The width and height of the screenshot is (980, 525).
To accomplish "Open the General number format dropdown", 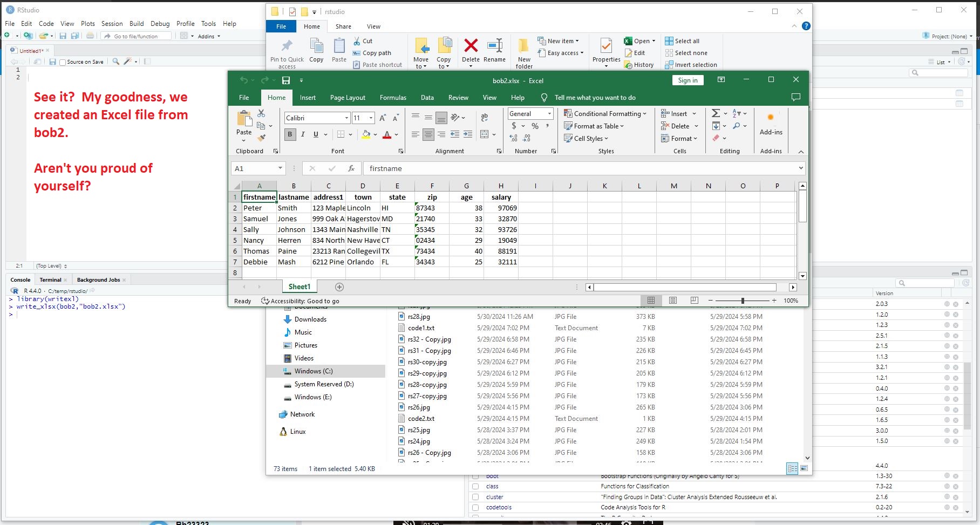I will click(x=549, y=114).
